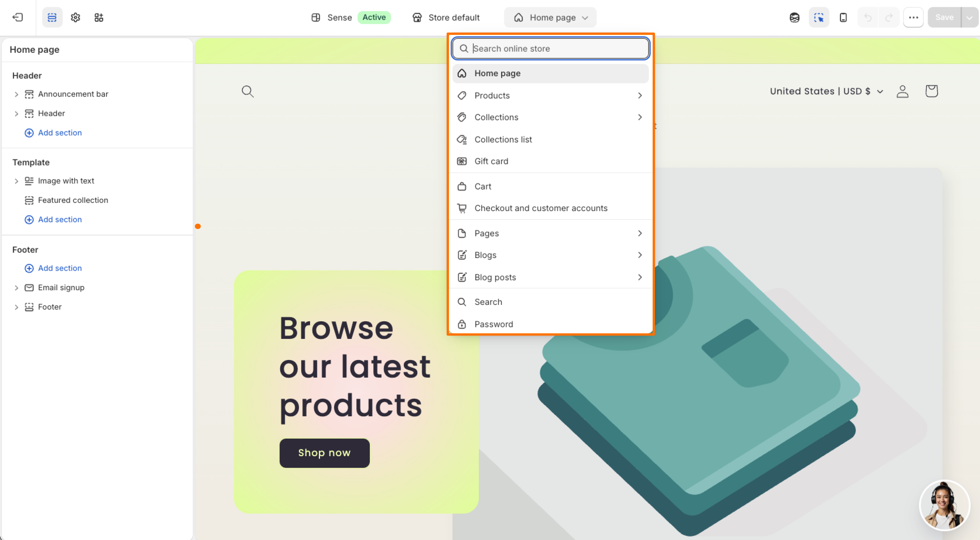Click the Store default label
The image size is (980, 540).
(454, 18)
